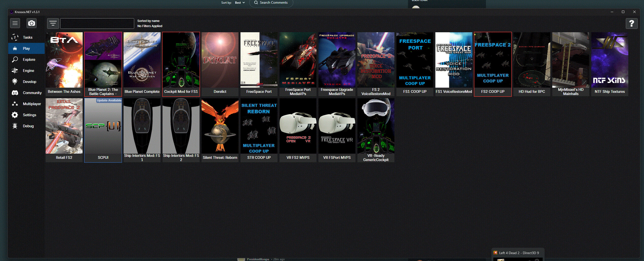644x261 pixels.
Task: Open the sort and filter icon
Action: (x=53, y=23)
